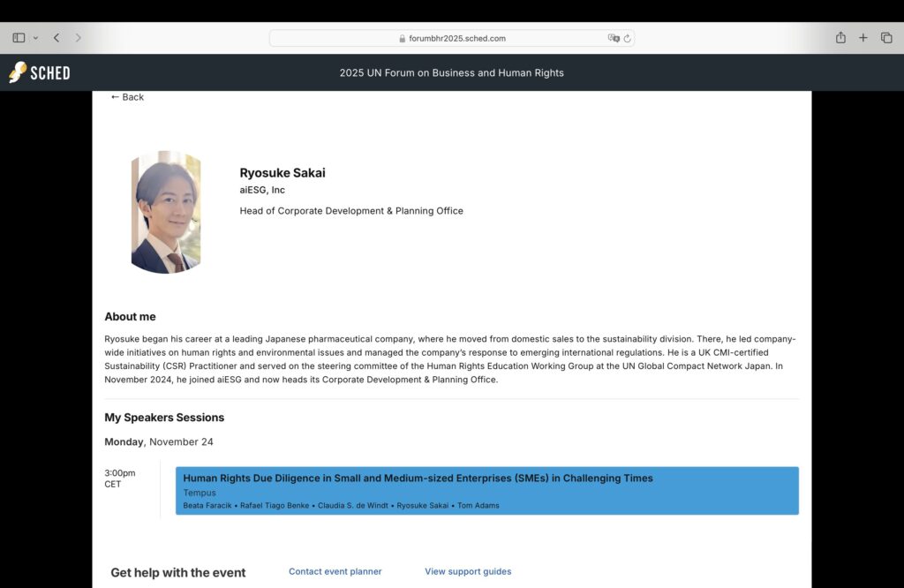The width and height of the screenshot is (904, 588).
Task: Open the Share menu icon
Action: click(x=840, y=38)
